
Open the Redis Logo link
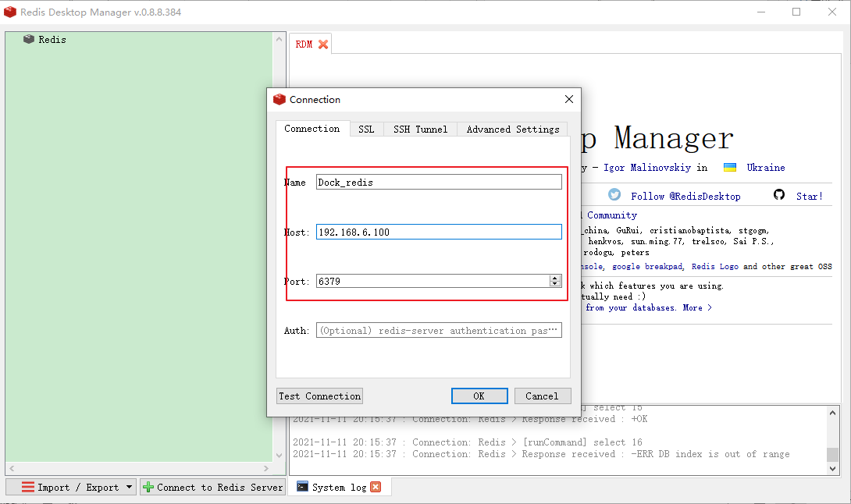pos(715,266)
